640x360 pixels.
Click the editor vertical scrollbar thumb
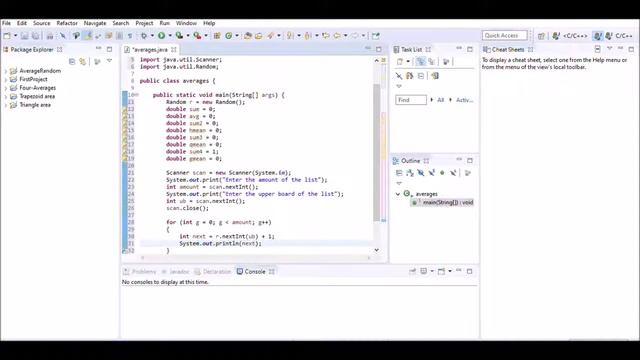pos(376,152)
